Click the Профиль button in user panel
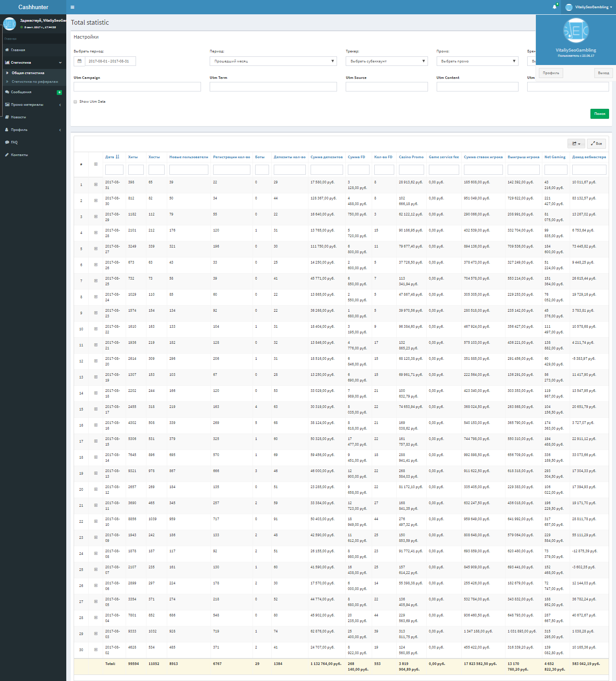 pos(551,73)
